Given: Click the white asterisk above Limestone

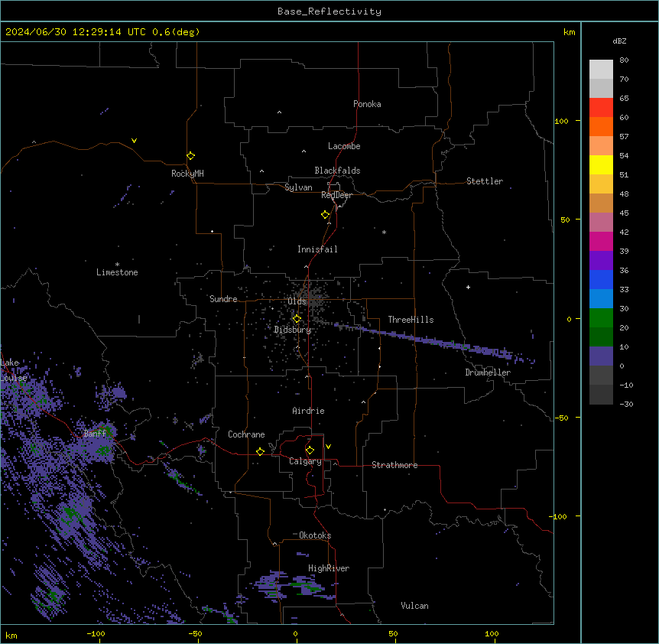Looking at the screenshot, I should tap(117, 264).
